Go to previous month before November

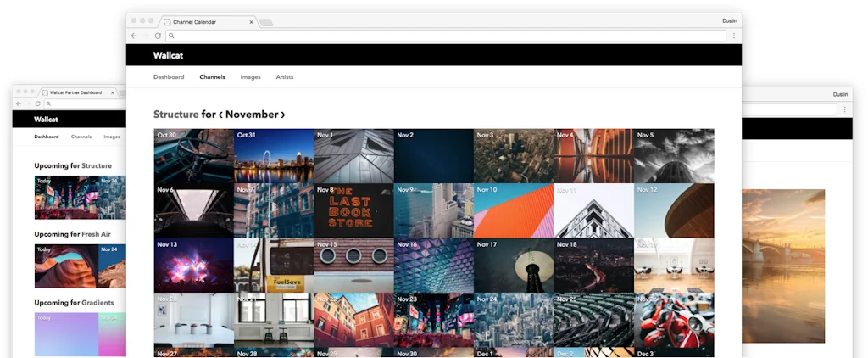coord(221,115)
